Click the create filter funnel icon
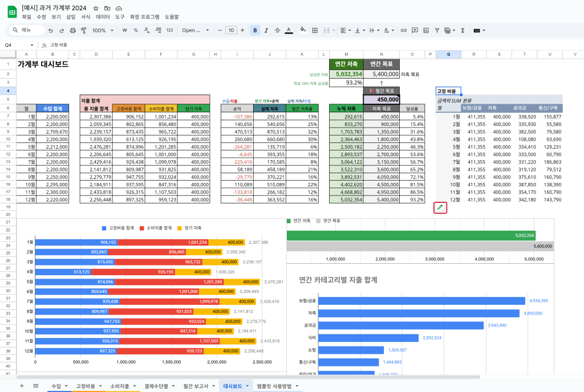The width and height of the screenshot is (584, 392). pyautogui.click(x=437, y=30)
